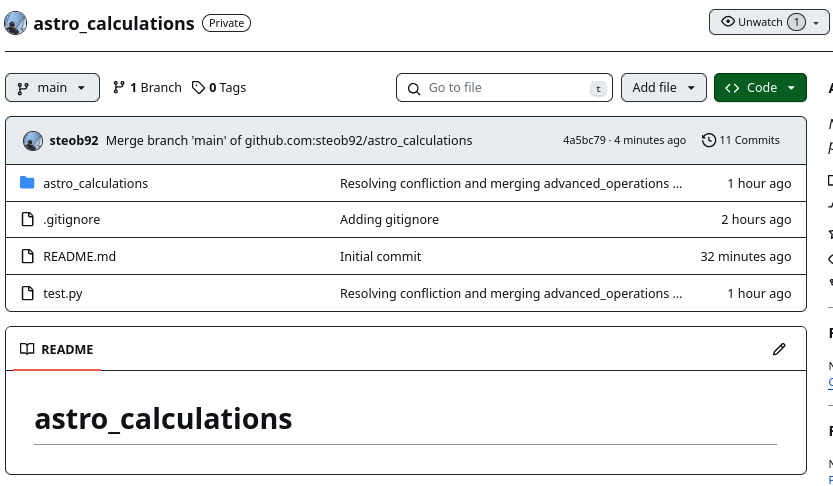This screenshot has height=486, width=833.
Task: Click the astro_calculations repository title
Action: [114, 24]
